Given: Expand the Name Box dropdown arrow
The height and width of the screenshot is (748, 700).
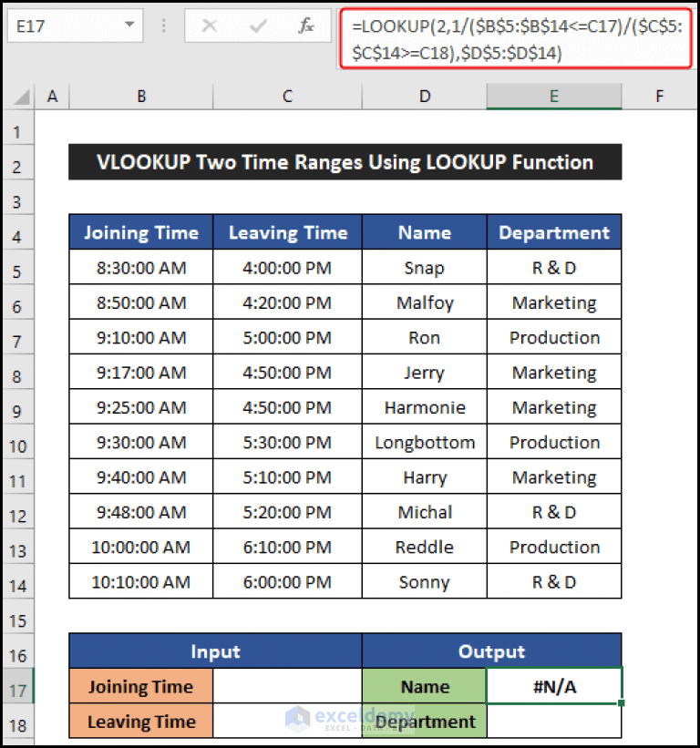Looking at the screenshot, I should pos(129,25).
